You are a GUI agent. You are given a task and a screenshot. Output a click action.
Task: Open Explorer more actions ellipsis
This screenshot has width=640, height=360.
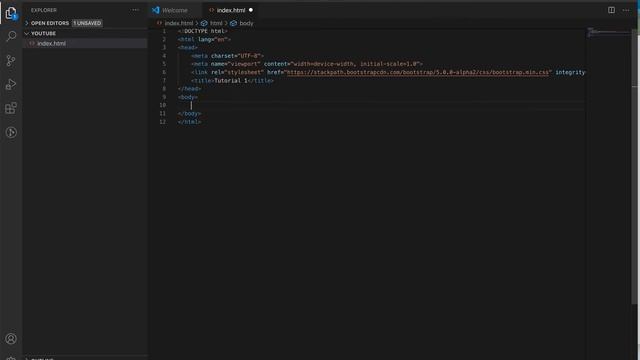click(x=135, y=10)
